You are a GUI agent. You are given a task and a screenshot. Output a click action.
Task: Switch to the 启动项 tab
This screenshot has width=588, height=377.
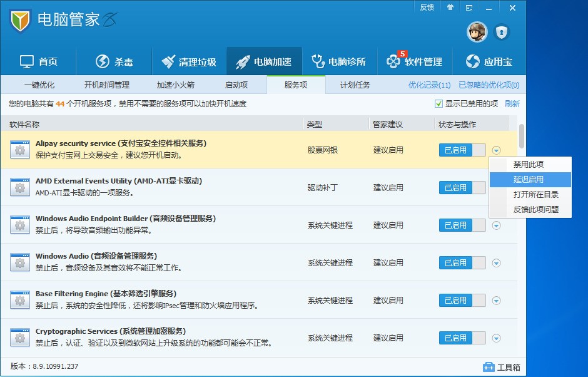(x=236, y=85)
